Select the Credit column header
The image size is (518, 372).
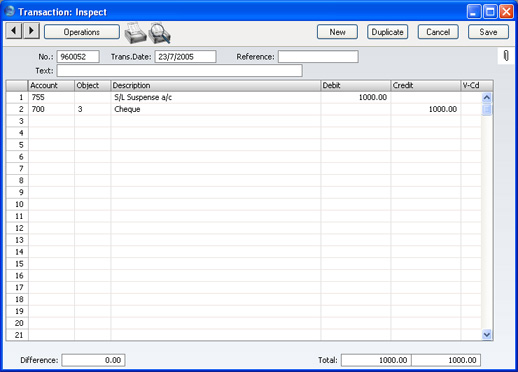(x=426, y=86)
